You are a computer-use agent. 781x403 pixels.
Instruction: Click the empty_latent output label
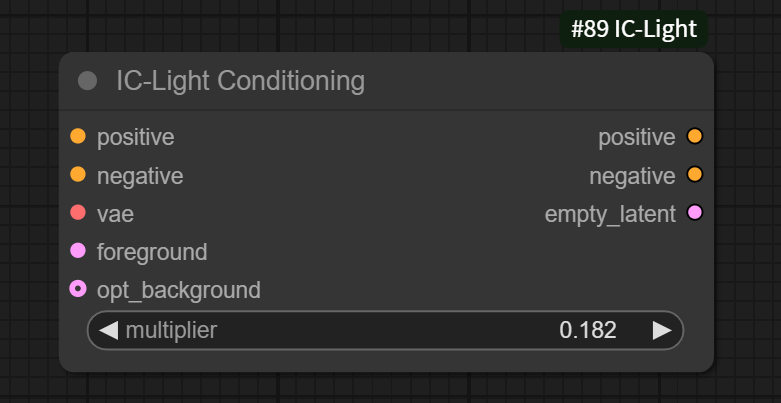[610, 214]
